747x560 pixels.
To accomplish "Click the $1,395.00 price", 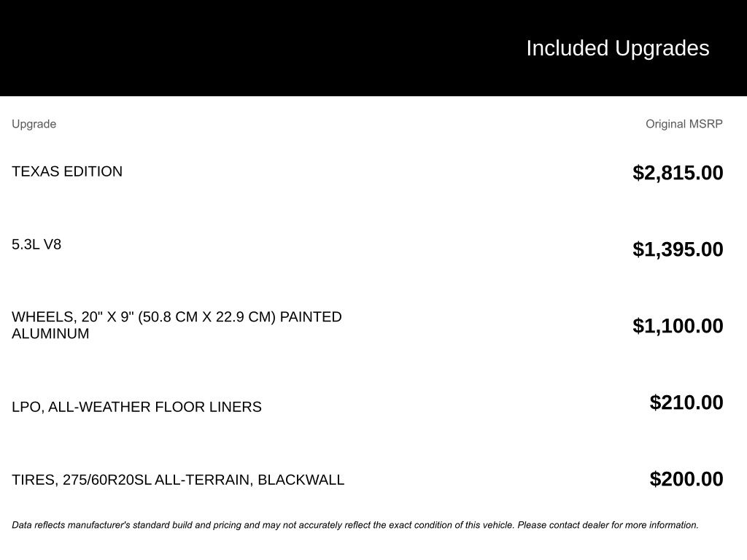I will click(x=678, y=249).
